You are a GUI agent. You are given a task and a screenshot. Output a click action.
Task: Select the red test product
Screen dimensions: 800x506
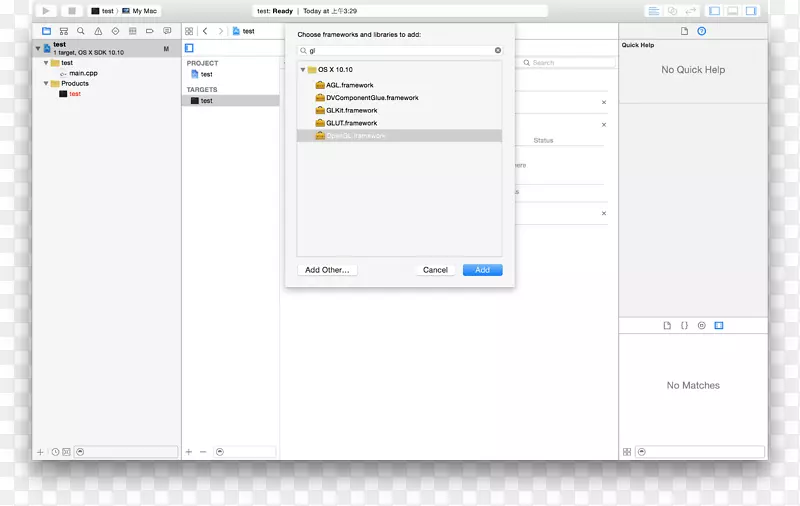74,94
